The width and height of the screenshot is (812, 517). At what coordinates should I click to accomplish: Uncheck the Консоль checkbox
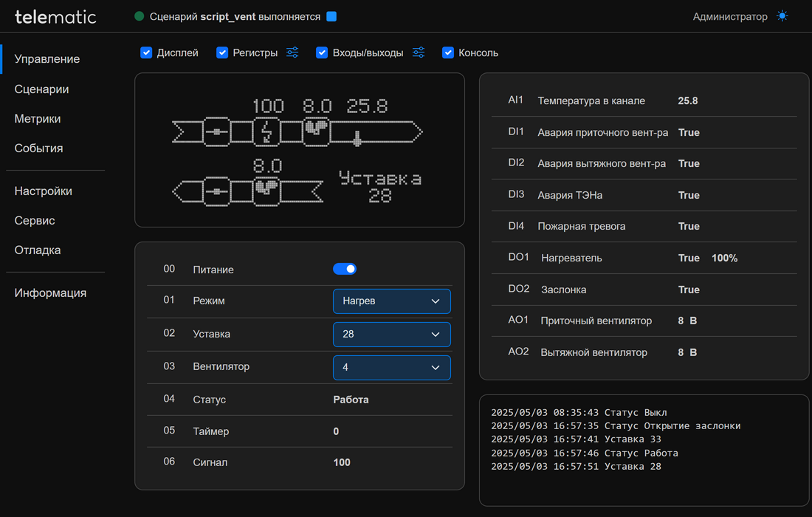click(448, 52)
